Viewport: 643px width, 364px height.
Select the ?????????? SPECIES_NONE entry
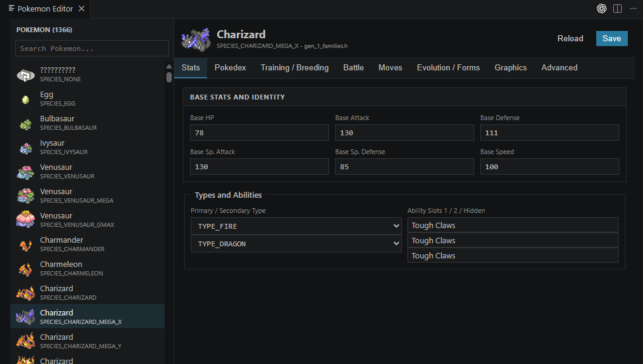87,74
